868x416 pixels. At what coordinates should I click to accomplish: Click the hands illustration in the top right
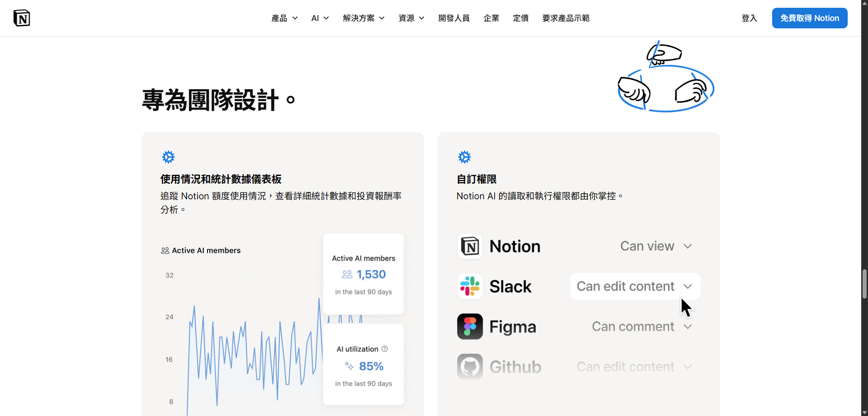(666, 76)
